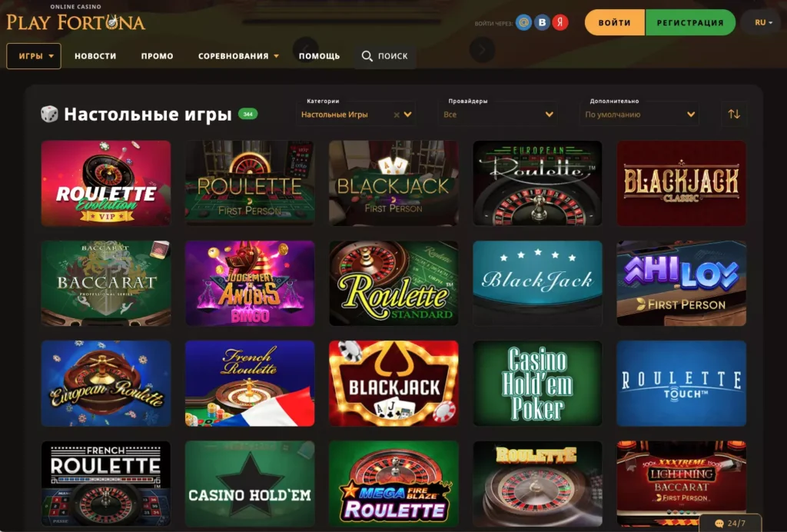Open the По умолчанию sorting dropdown
The width and height of the screenshot is (787, 532).
click(639, 115)
